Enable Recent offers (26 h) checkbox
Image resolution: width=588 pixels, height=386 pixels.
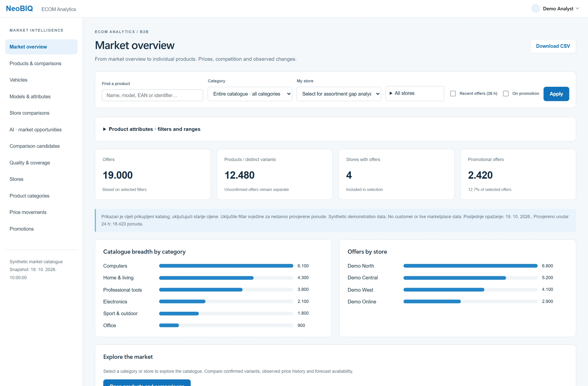pyautogui.click(x=453, y=93)
